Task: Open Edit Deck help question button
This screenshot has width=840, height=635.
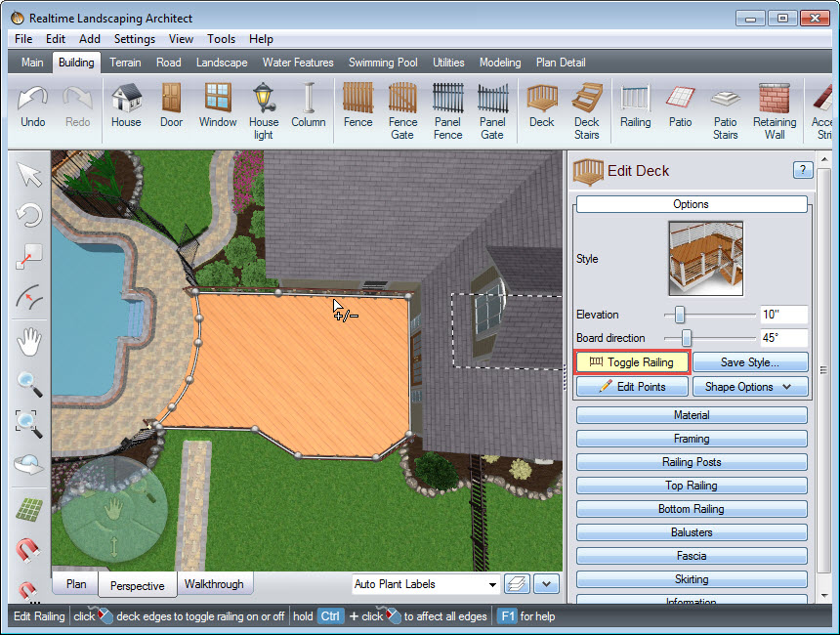Action: [803, 170]
